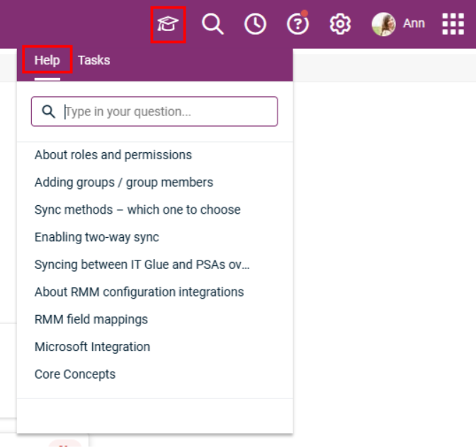
Task: Open the graduation cap learning center icon
Action: pos(168,24)
